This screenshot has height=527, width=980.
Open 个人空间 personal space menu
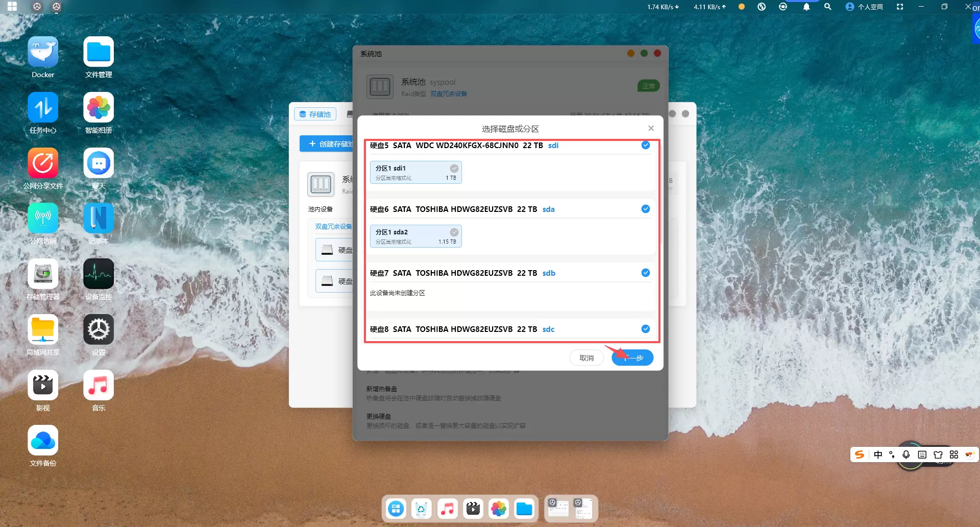(x=864, y=7)
